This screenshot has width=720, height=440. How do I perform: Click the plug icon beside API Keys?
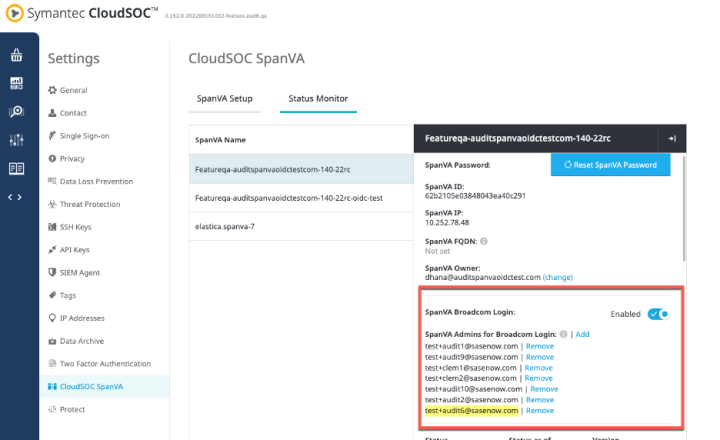click(x=52, y=249)
